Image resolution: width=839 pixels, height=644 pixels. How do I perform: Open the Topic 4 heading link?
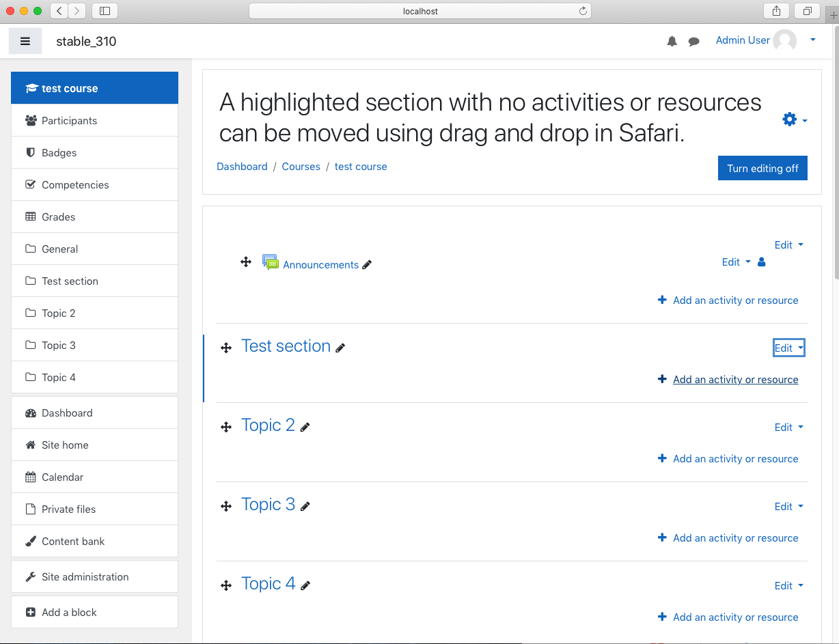click(268, 584)
